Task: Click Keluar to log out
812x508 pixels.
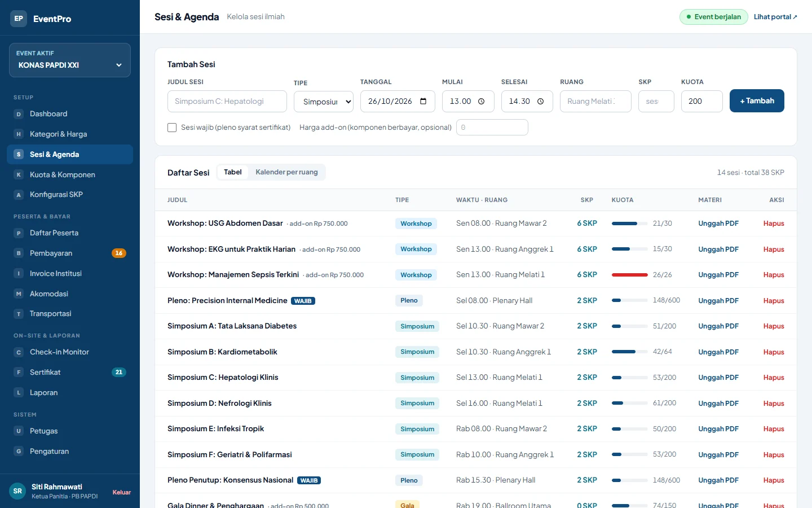Action: point(122,492)
